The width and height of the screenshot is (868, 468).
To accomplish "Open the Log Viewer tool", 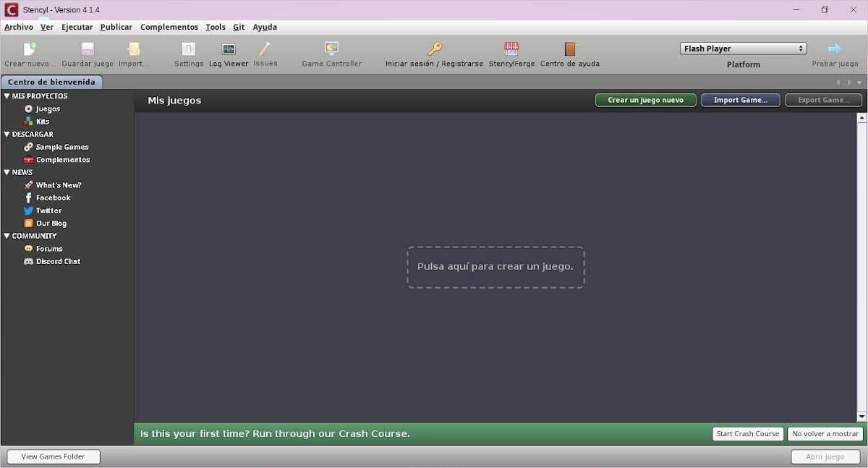I will [229, 49].
